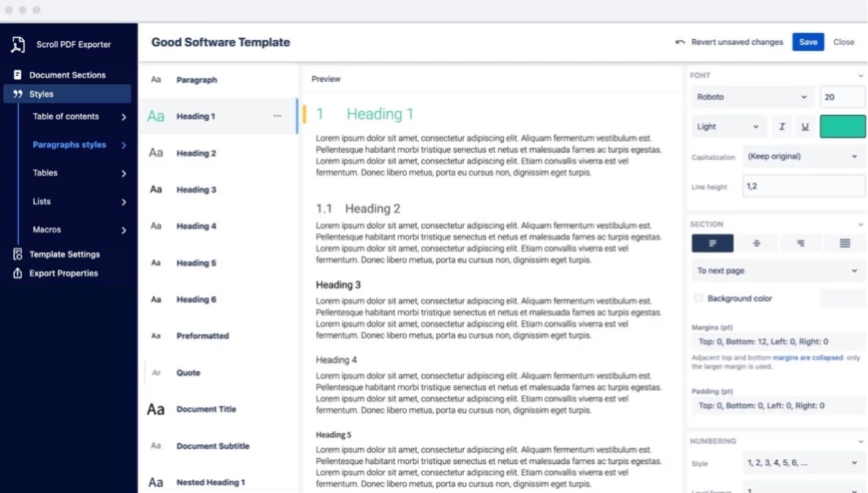868x493 pixels.
Task: Select the Preformatted style
Action: coord(218,335)
